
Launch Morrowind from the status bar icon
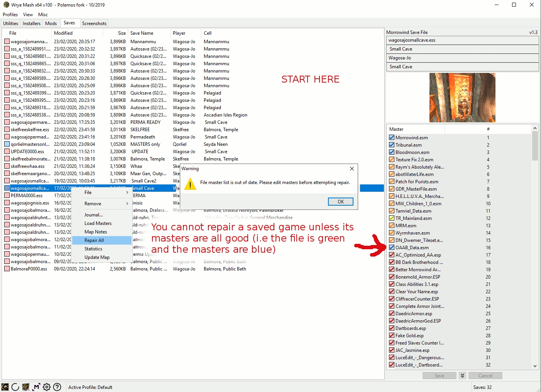[x=5, y=387]
